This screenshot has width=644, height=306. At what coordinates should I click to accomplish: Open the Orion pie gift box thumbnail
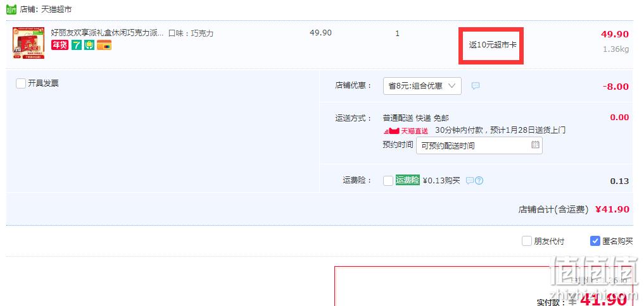(x=28, y=43)
